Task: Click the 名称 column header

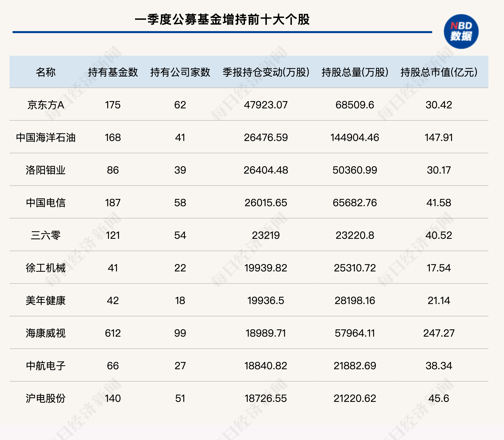Action: coord(45,72)
